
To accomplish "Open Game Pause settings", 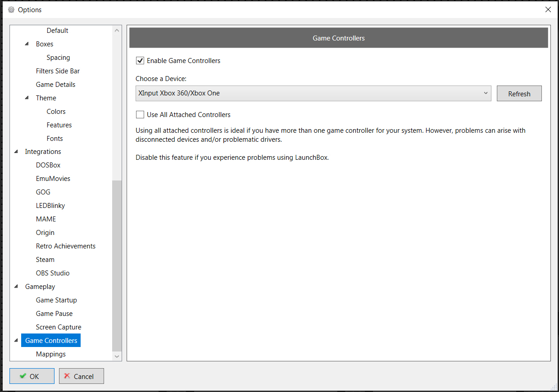I will tap(54, 314).
